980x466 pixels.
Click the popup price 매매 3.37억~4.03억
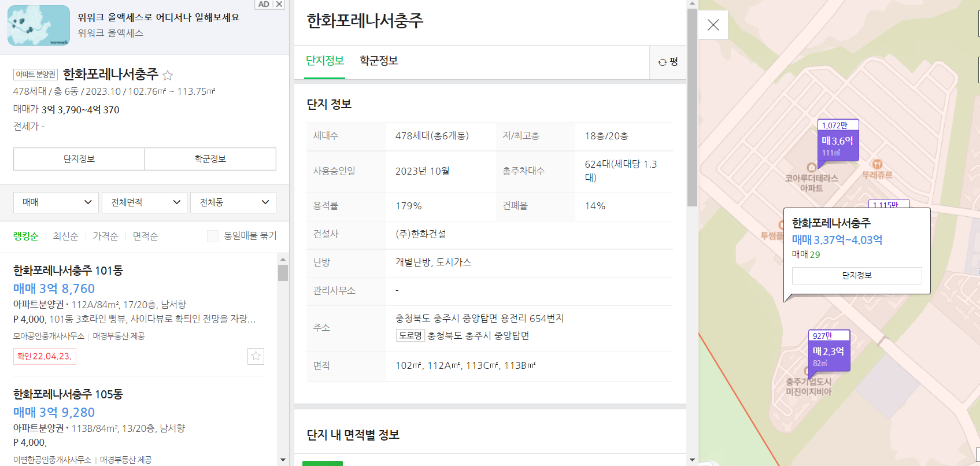pyautogui.click(x=837, y=239)
